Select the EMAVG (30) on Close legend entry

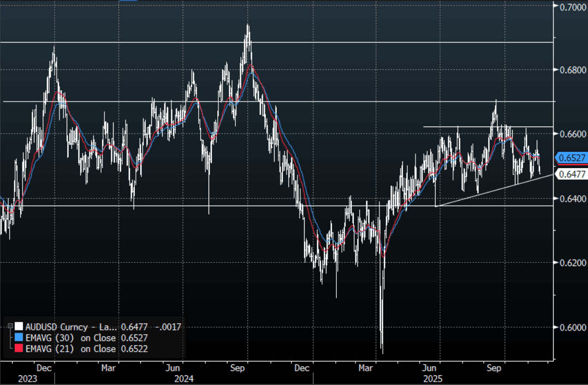point(71,338)
